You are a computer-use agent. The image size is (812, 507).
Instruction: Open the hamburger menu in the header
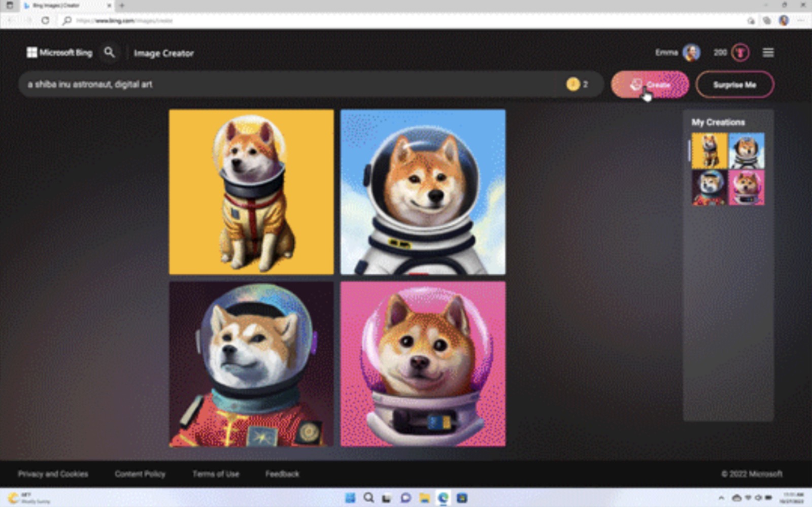(768, 53)
